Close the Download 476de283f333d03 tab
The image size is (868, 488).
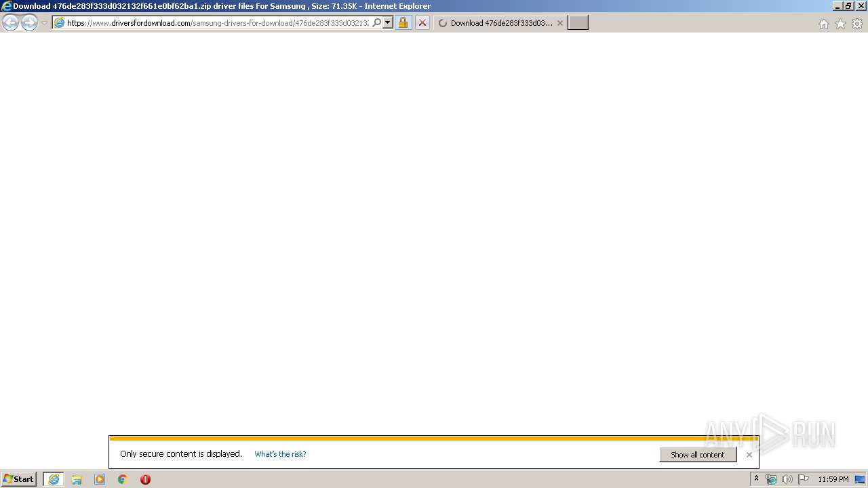pyautogui.click(x=560, y=23)
